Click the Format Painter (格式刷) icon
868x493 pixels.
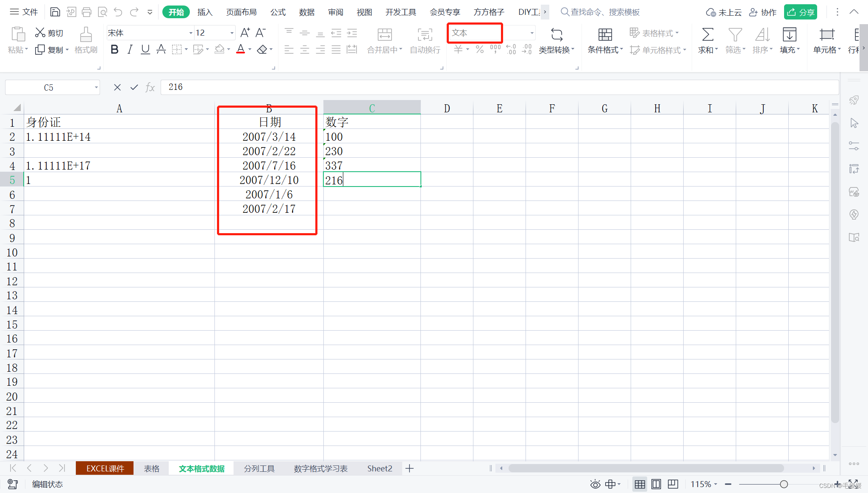86,35
